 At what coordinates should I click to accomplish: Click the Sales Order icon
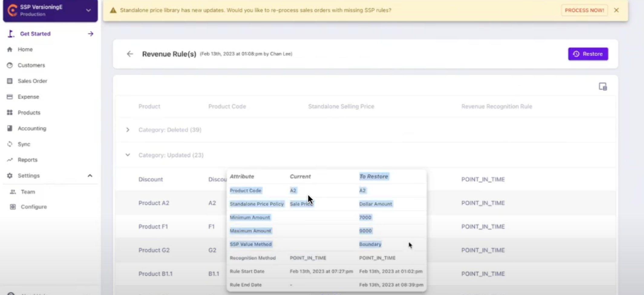coord(10,81)
